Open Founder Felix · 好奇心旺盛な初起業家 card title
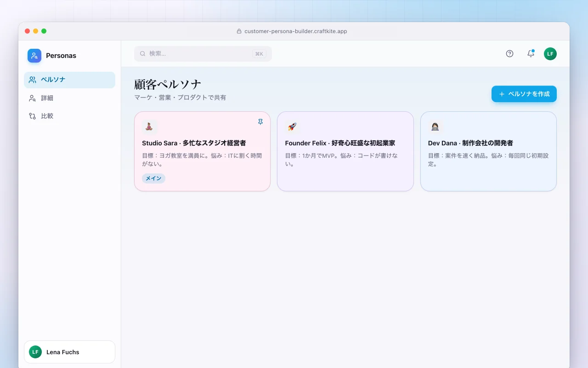Screen dimensions: 588x368 (340, 143)
